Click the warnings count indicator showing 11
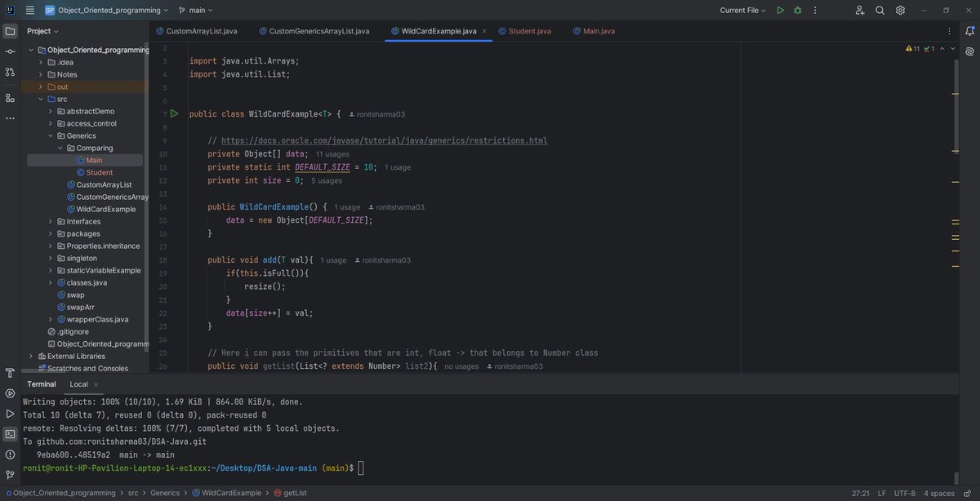 pos(913,49)
